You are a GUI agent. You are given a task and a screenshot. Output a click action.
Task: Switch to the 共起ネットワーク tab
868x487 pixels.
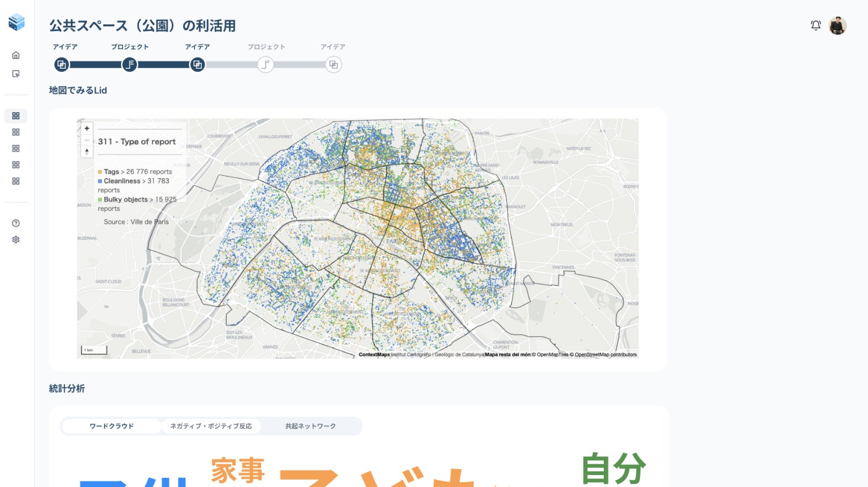[310, 426]
